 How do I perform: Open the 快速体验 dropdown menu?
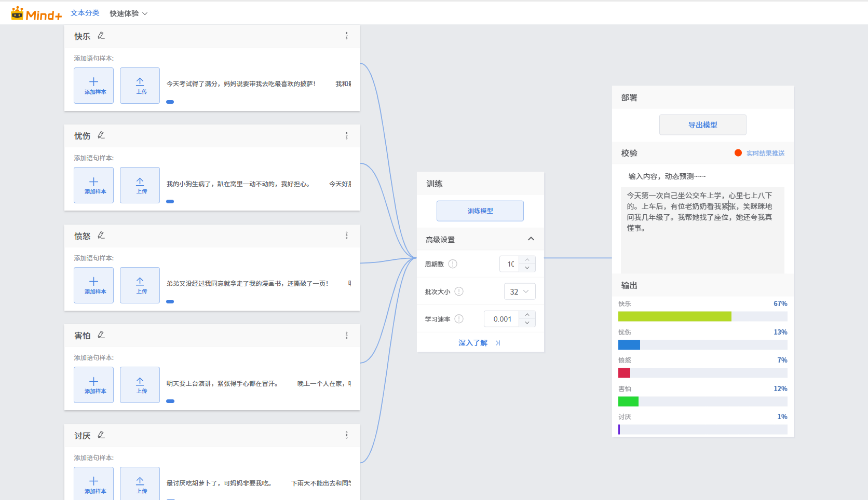coord(128,13)
